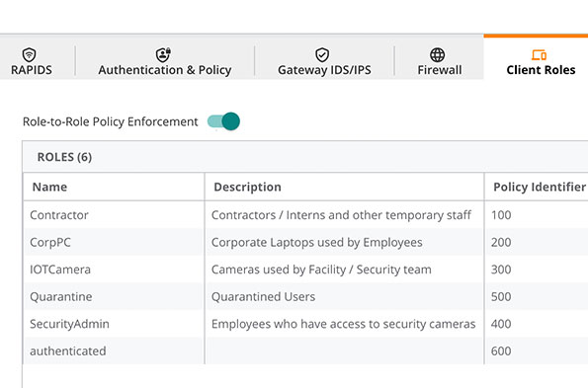
Task: Click the Gateway IDS/IPS shield checkmark icon
Action: (322, 55)
